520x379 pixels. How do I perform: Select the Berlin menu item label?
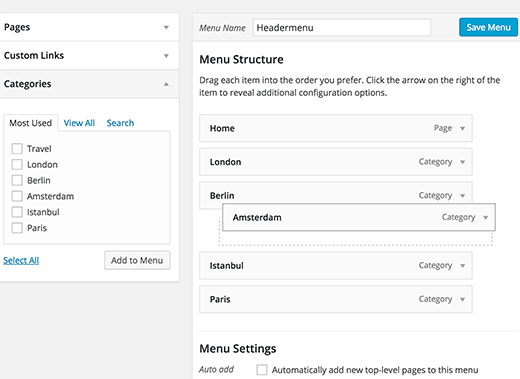(222, 196)
